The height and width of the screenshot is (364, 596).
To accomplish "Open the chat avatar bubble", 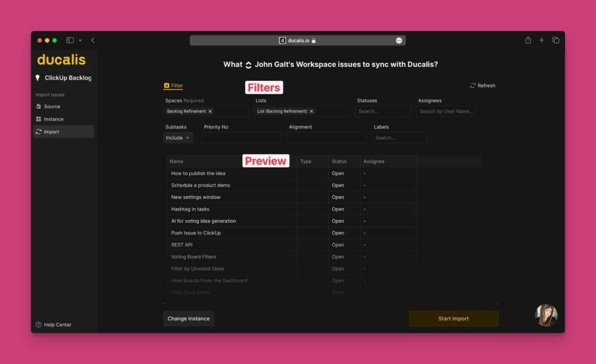I will pos(546,315).
